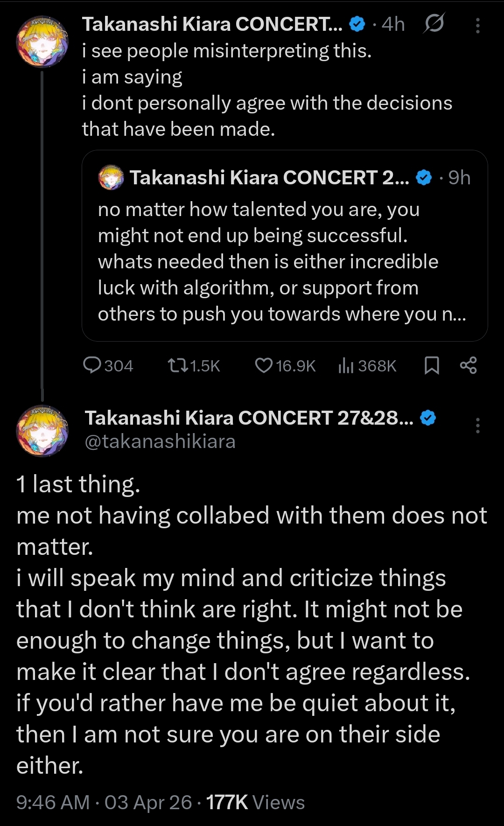This screenshot has width=504, height=826.
Task: Open the three-dot menu on the main tweet
Action: pos(477,426)
